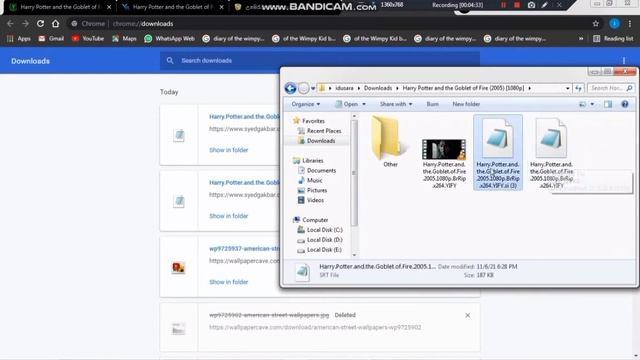Toggle the preview pane icon
This screenshot has width=640, height=360.
point(608,104)
